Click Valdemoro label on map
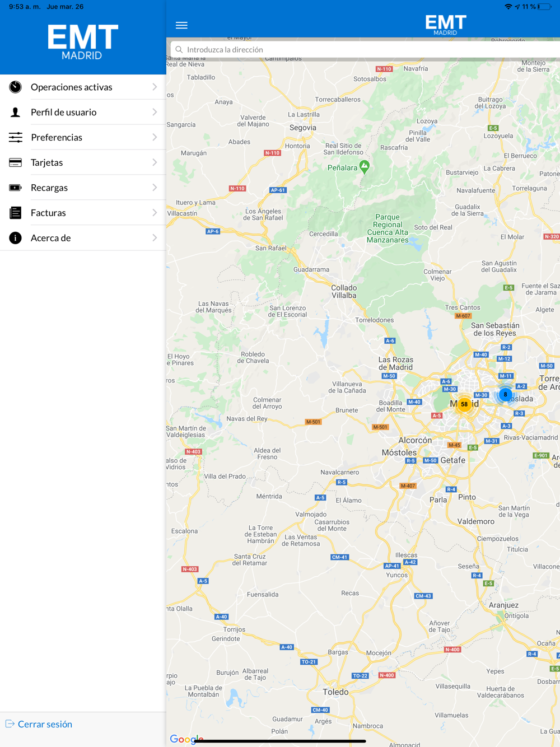This screenshot has height=747, width=560. [476, 521]
